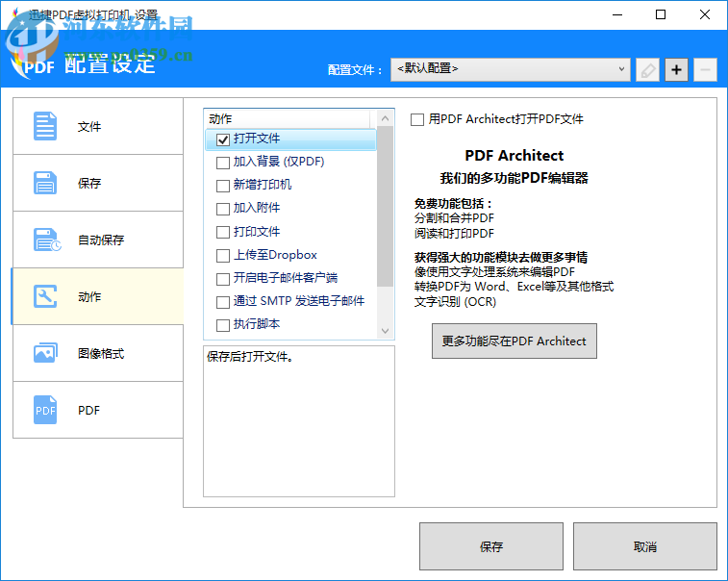Check 开启电子邮件客户端 option
The height and width of the screenshot is (581, 728).
pyautogui.click(x=223, y=279)
